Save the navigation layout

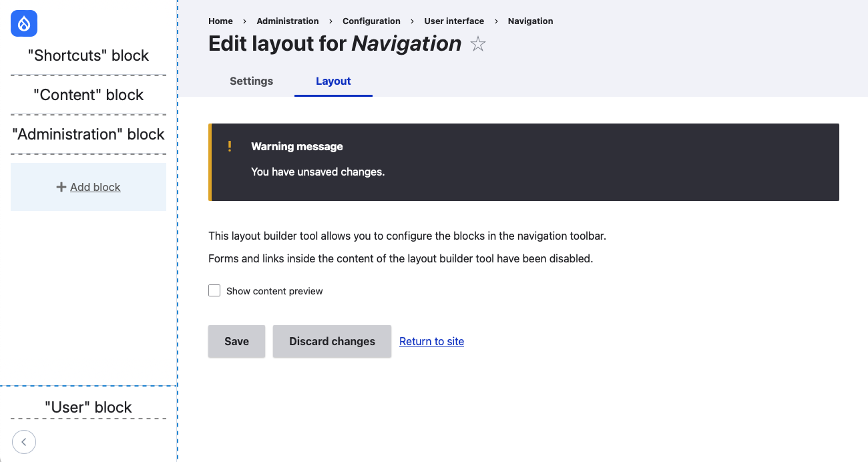coord(236,341)
